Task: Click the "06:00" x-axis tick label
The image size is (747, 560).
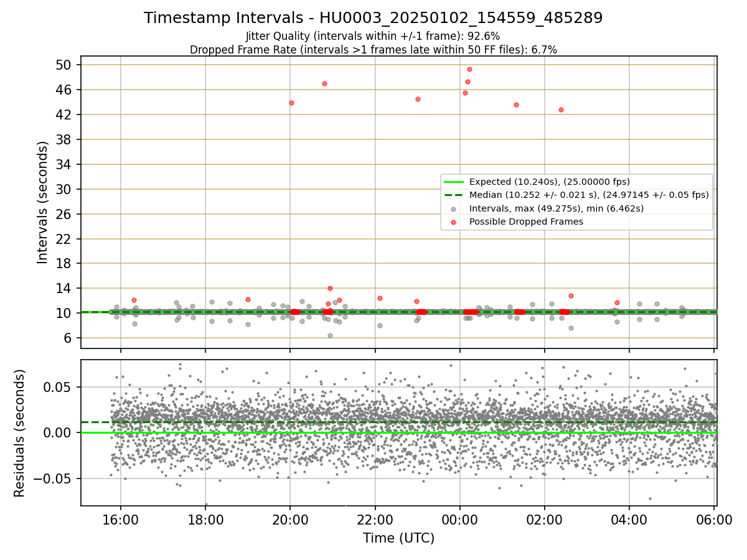Action: 714,519
